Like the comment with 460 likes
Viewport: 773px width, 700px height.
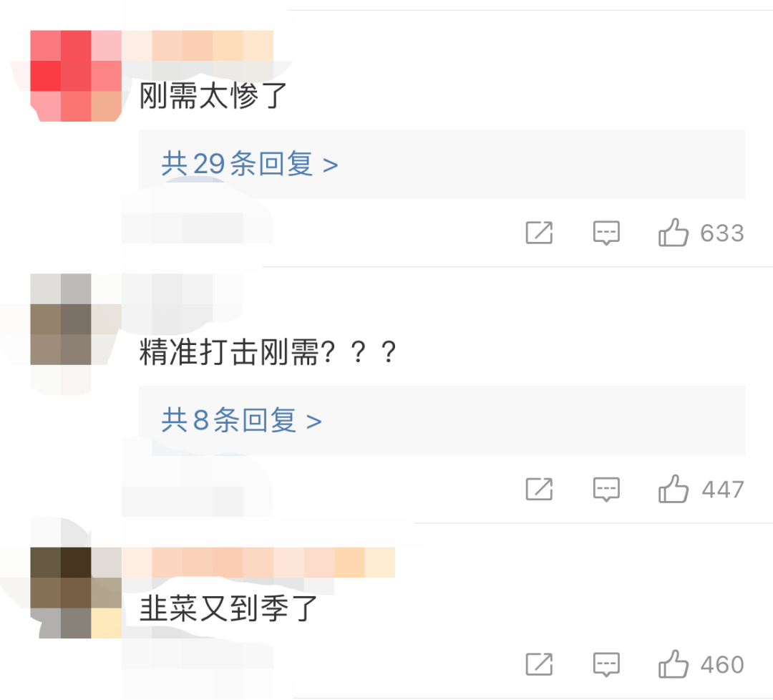click(674, 663)
